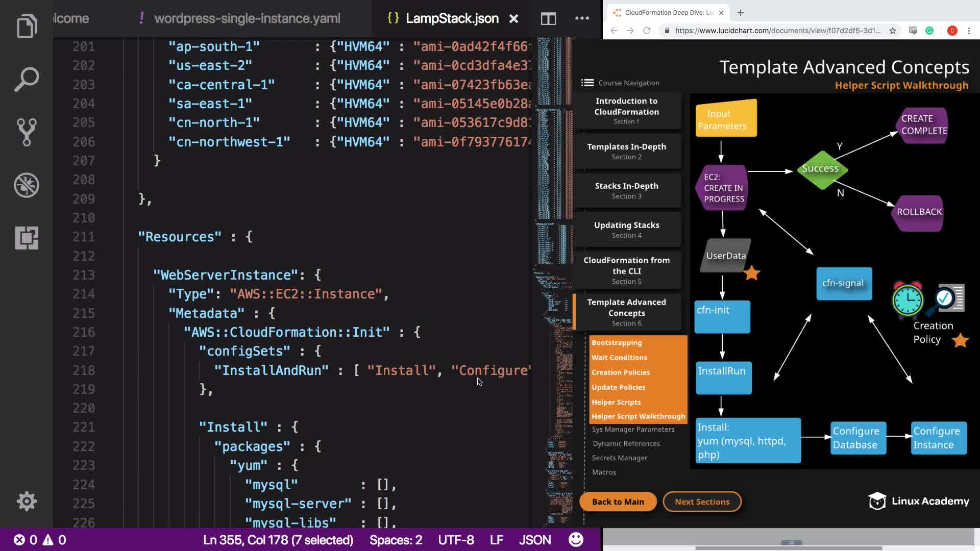Close the LampStack.json tab

514,19
